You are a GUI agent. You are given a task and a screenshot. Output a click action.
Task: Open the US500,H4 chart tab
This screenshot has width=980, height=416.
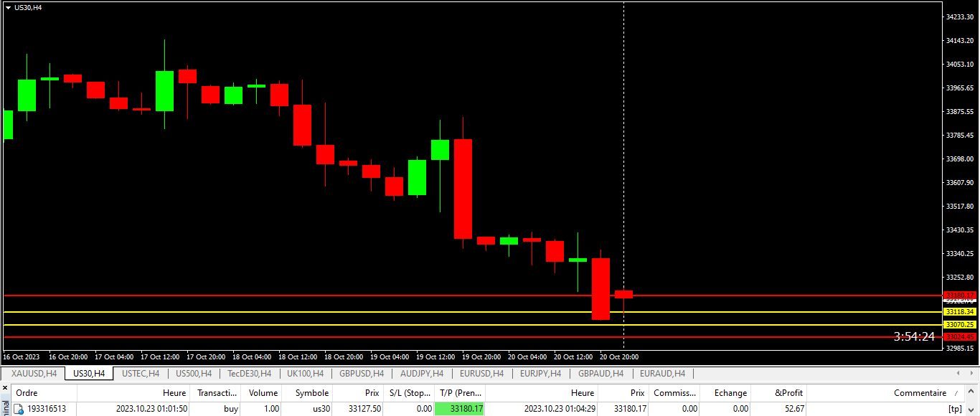coord(194,374)
